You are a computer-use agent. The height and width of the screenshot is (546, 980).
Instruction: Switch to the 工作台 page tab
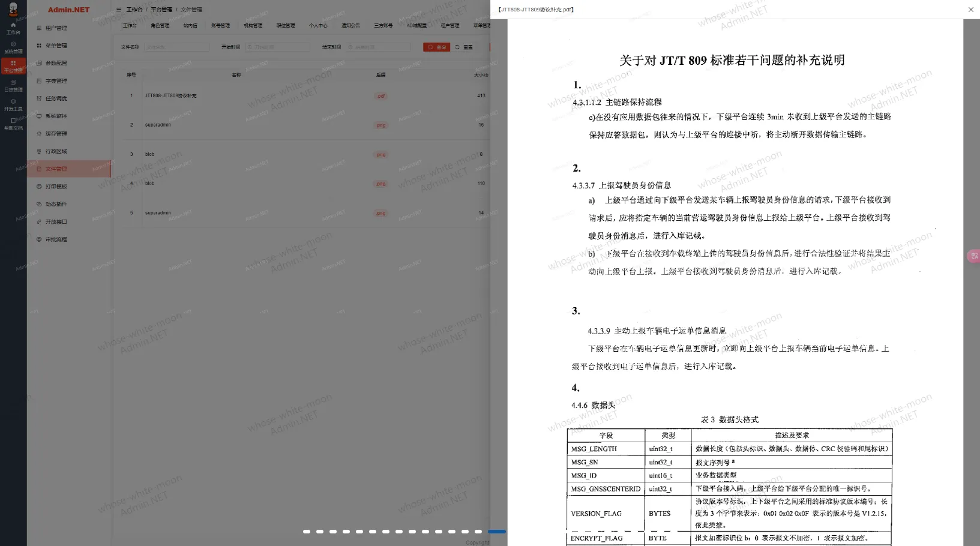point(130,26)
